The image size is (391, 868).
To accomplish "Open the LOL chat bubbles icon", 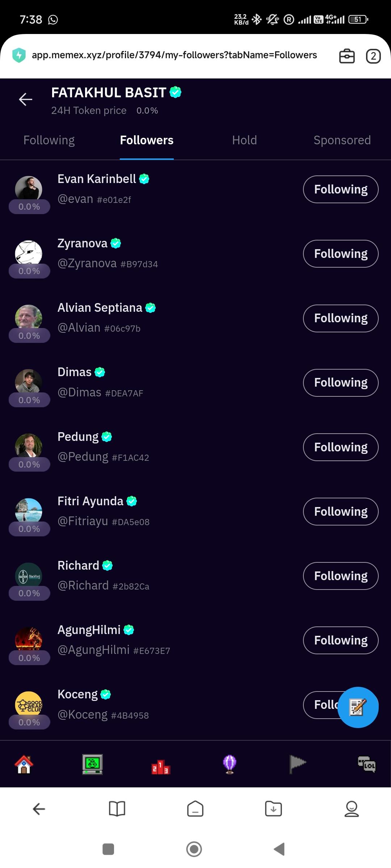I will pyautogui.click(x=366, y=764).
